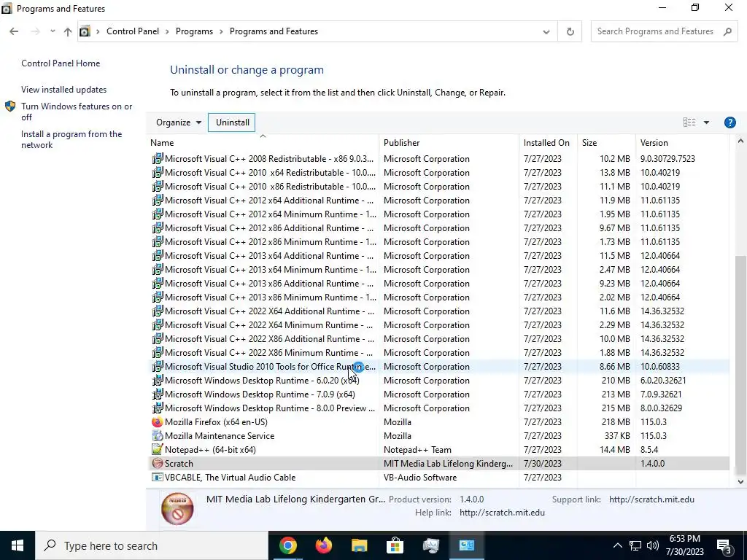747x560 pixels.
Task: Expand the address bar history dropdown
Action: pyautogui.click(x=546, y=31)
